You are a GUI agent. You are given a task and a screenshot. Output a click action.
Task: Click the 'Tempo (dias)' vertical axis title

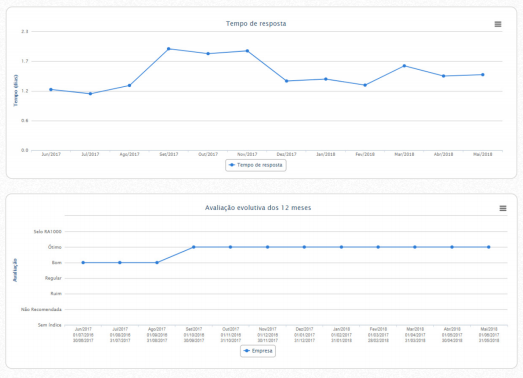coord(15,90)
